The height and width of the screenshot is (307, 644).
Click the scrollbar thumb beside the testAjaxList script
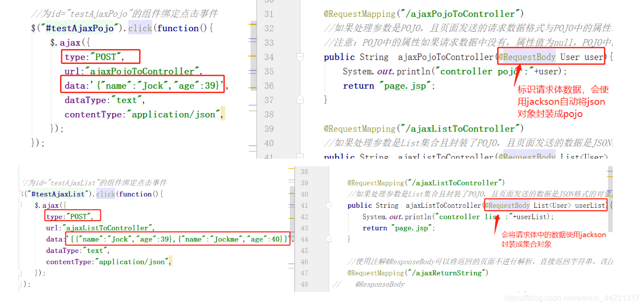coord(292,213)
